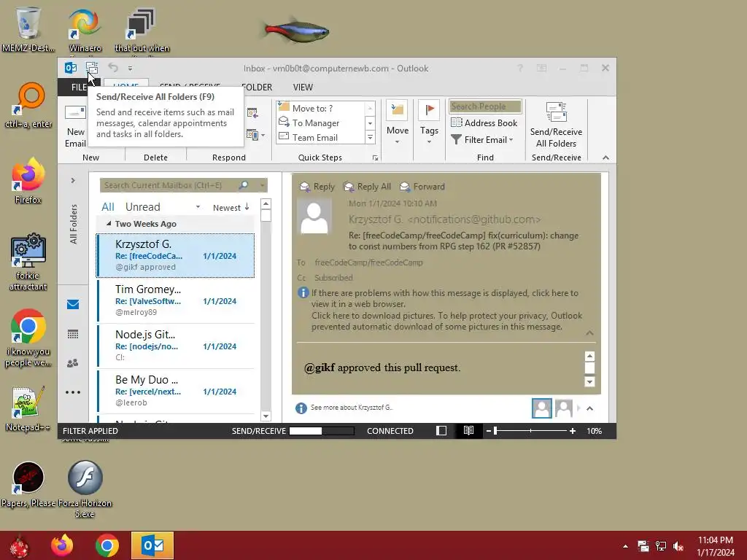Select 'Team Email' quick step
The image size is (747, 560).
[x=322, y=138]
